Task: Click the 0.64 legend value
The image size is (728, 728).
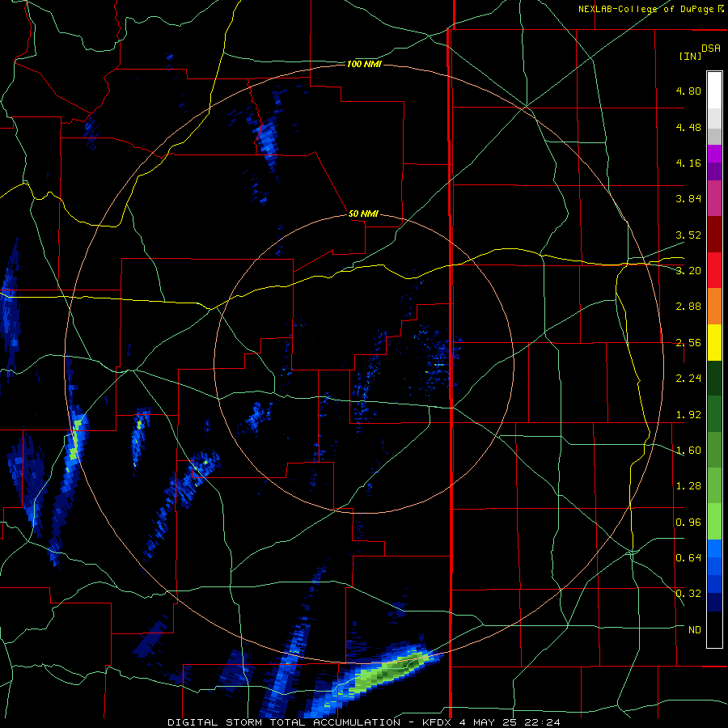Action: 688,558
